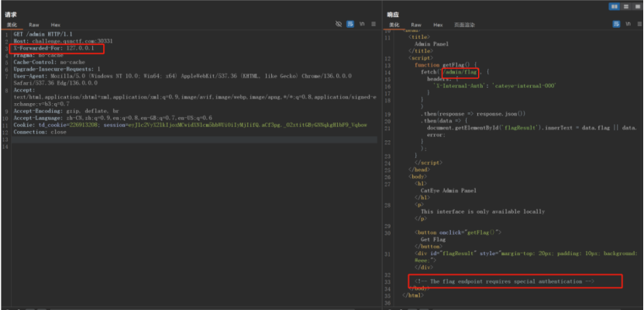Click the closing </html> tag line
644x310 pixels.
[x=413, y=295]
